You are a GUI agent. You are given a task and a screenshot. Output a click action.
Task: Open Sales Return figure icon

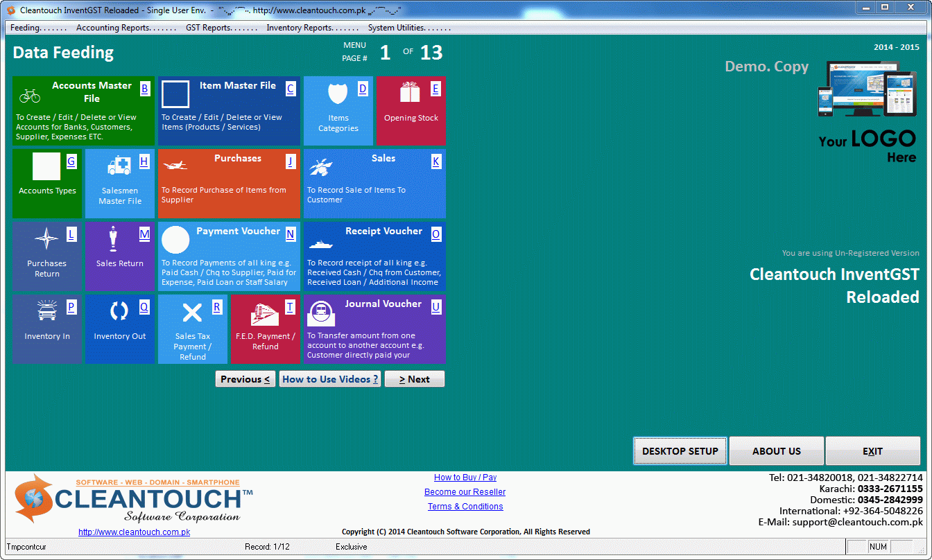tap(112, 239)
